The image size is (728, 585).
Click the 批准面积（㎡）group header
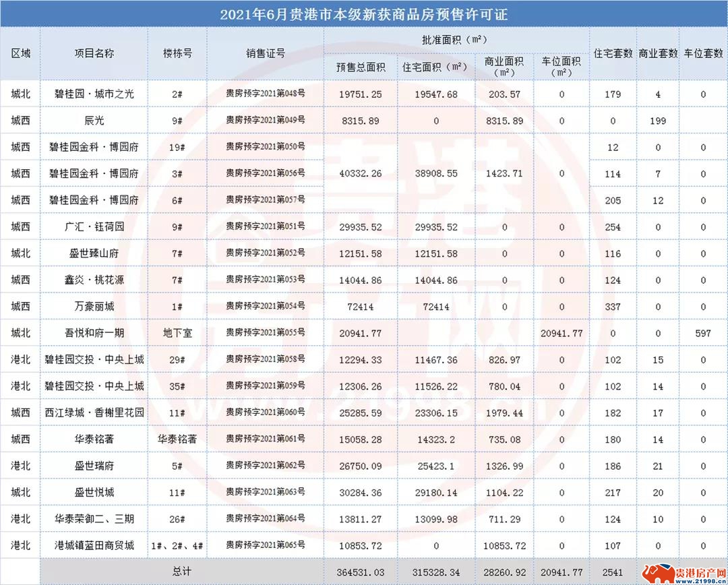[x=456, y=40]
